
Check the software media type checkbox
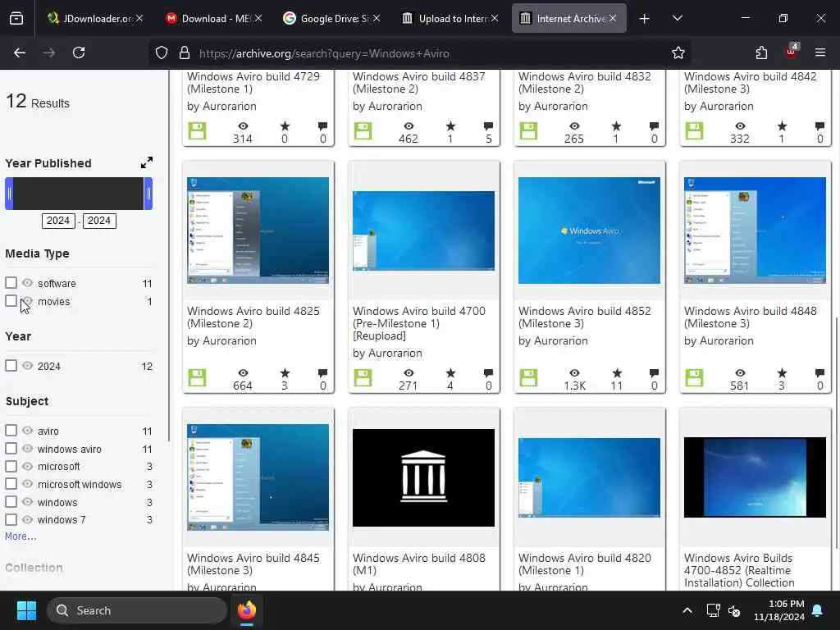(11, 282)
